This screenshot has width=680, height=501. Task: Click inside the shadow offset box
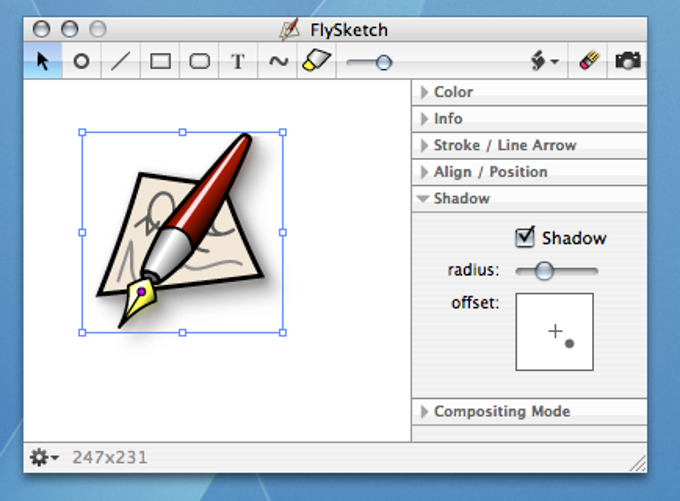click(554, 332)
